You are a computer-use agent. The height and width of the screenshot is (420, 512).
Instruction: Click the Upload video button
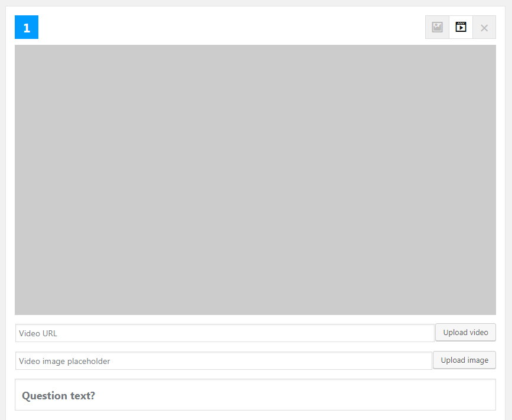tap(465, 332)
